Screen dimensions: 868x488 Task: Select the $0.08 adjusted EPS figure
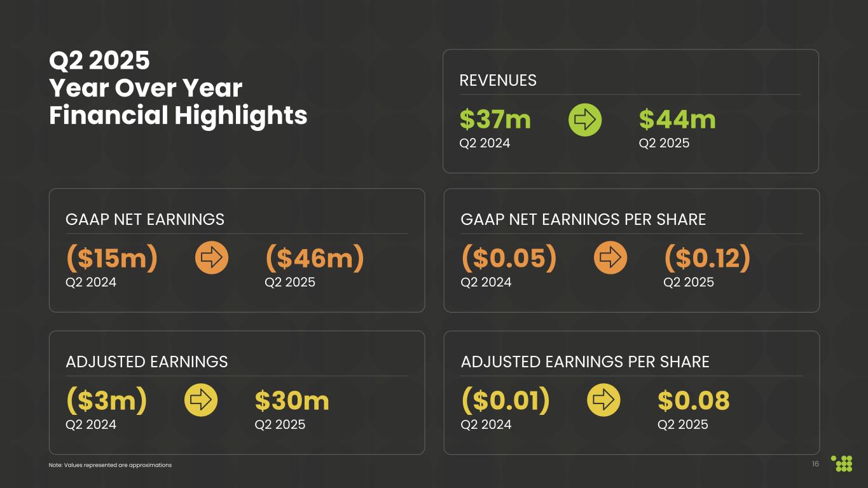click(x=693, y=400)
